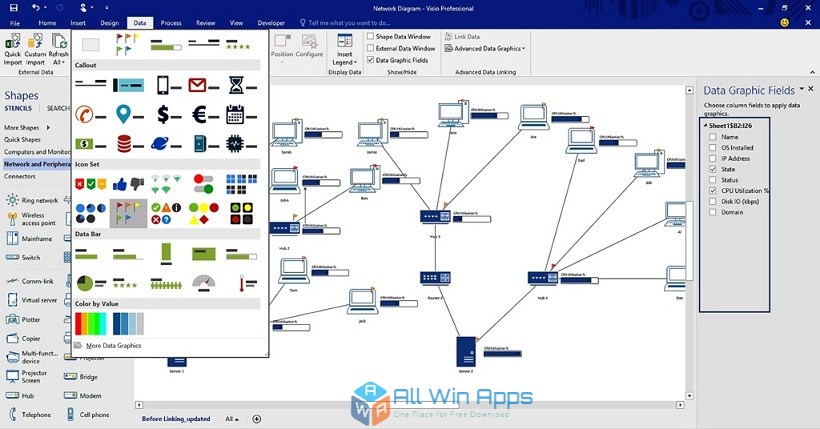Close the Data Graphic Fields pane
Screen dimensions: 820x429
coord(811,89)
